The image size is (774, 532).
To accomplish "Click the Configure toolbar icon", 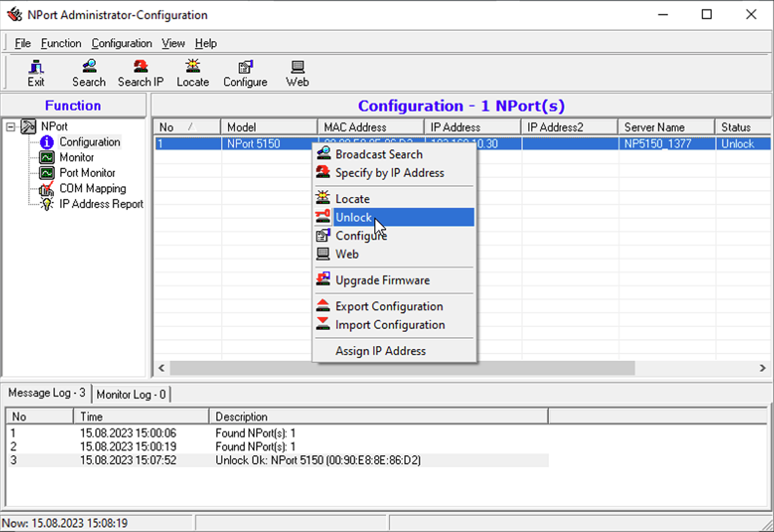I will tap(245, 67).
